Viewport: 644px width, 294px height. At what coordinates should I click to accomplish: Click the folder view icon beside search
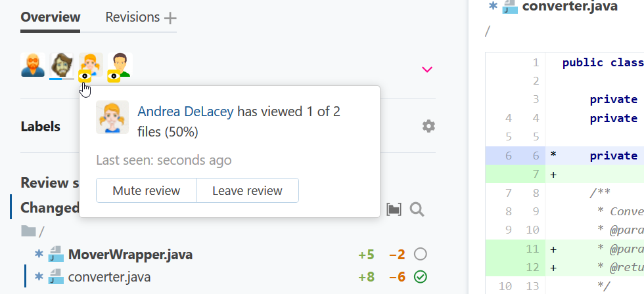[x=394, y=209]
